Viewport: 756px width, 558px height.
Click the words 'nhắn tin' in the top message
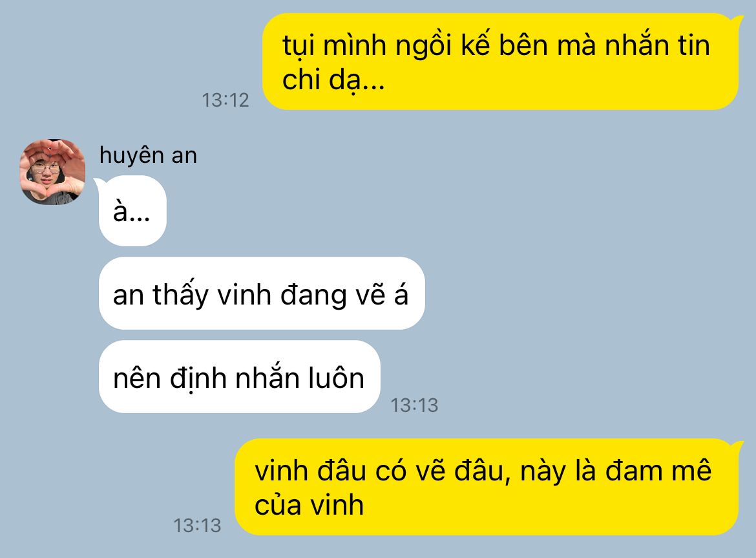657,45
